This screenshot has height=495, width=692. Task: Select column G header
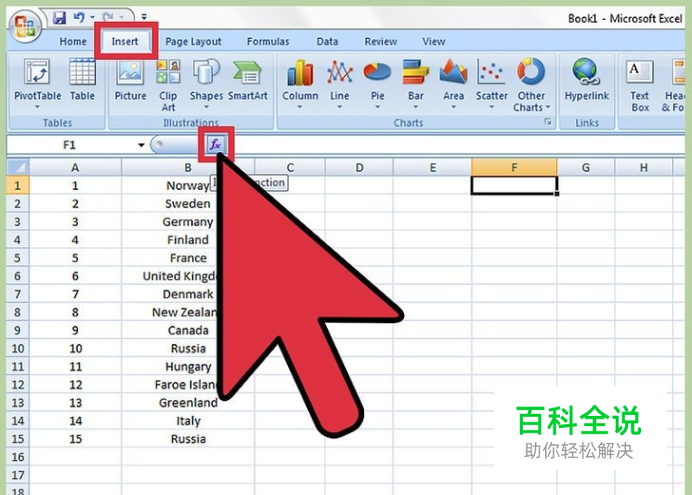point(586,168)
